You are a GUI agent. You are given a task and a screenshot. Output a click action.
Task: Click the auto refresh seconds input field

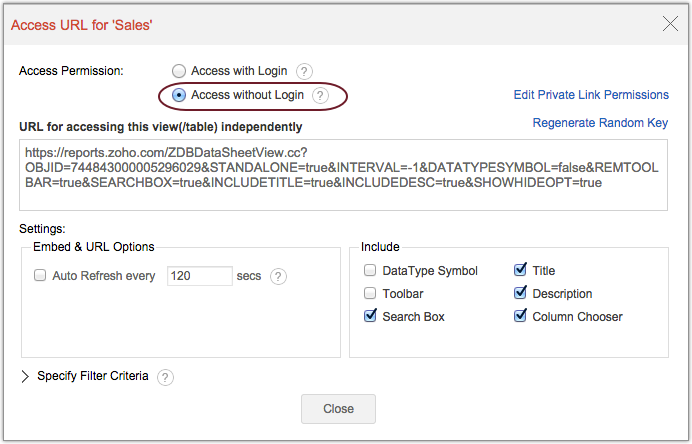[199, 276]
